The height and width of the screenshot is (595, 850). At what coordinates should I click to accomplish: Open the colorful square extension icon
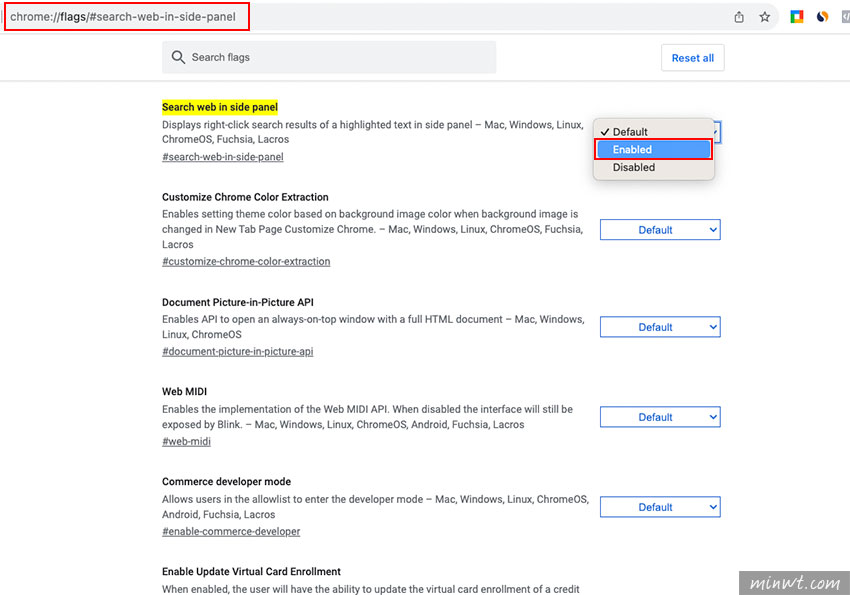pyautogui.click(x=796, y=17)
